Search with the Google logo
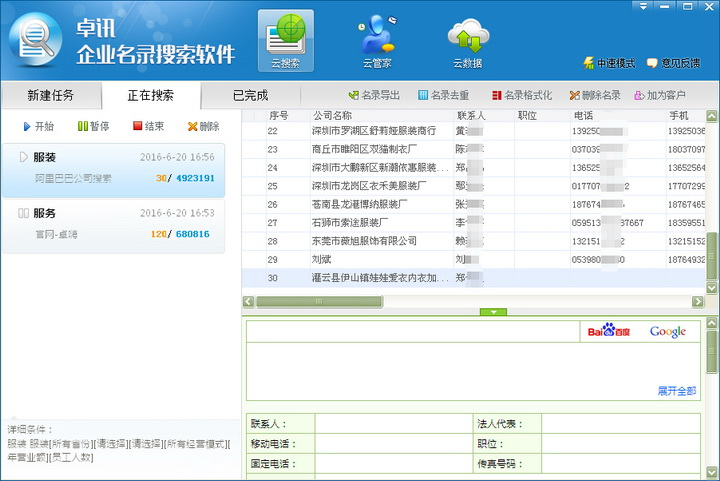 (x=667, y=331)
